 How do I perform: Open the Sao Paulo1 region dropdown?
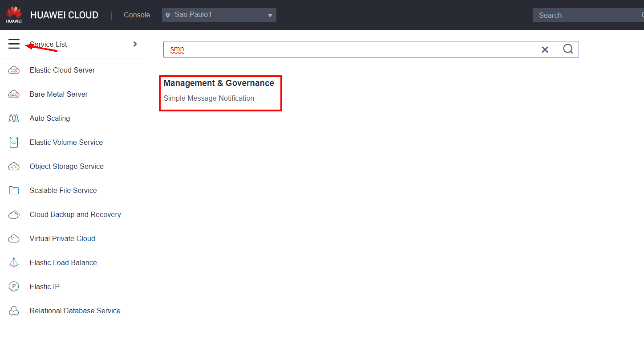[219, 15]
